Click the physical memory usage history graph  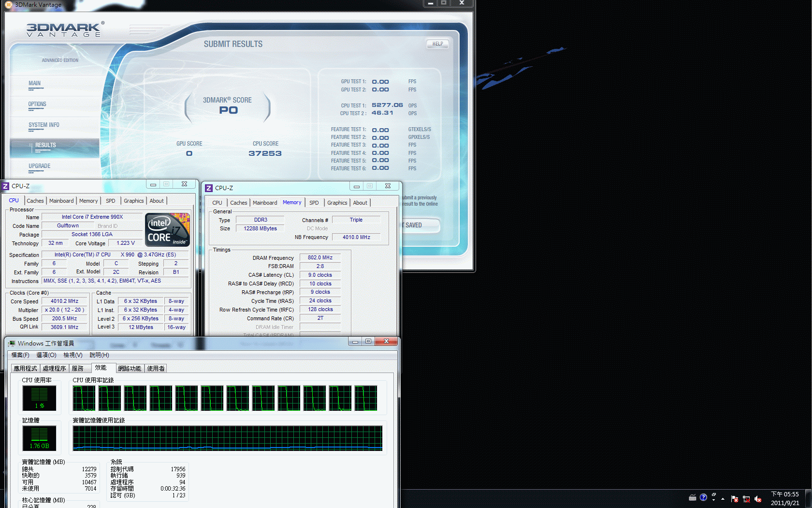click(227, 438)
